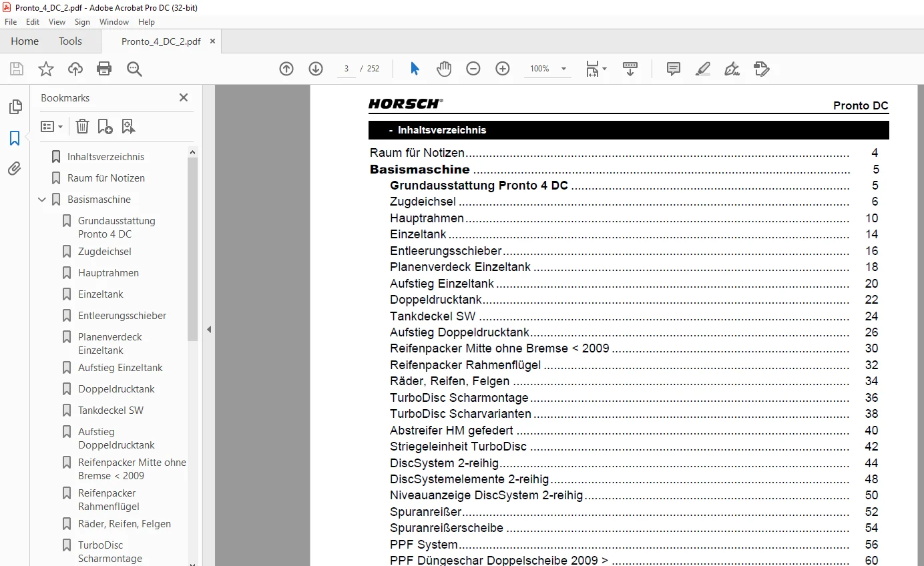Click the current page number field
This screenshot has width=924, height=566.
346,69
